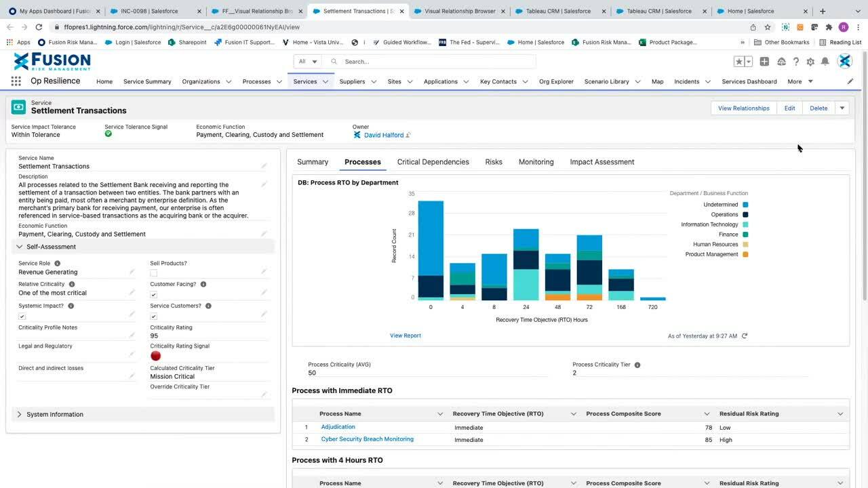The image size is (868, 488).
Task: Toggle the Customer Facing checkbox
Action: tap(153, 295)
